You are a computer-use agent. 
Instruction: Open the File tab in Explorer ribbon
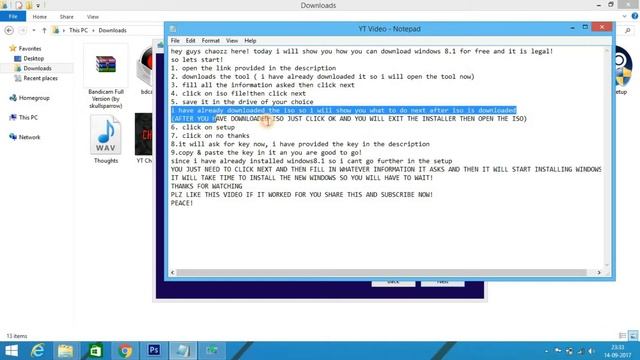[x=13, y=17]
